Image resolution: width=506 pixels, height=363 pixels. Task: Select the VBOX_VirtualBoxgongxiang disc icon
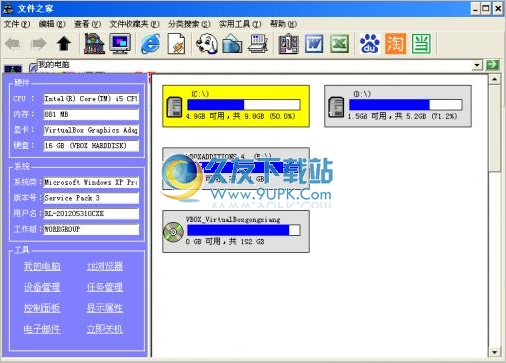pyautogui.click(x=173, y=232)
